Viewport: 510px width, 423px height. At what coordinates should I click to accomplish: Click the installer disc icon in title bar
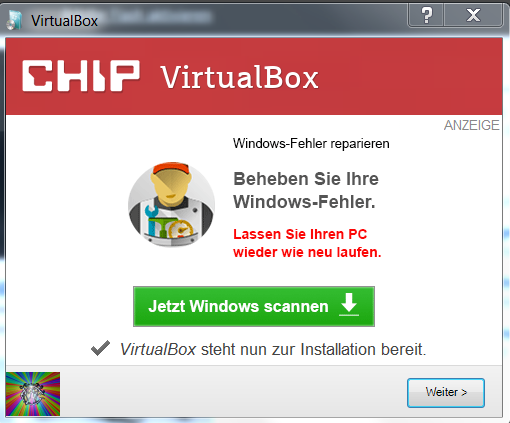pyautogui.click(x=14, y=20)
